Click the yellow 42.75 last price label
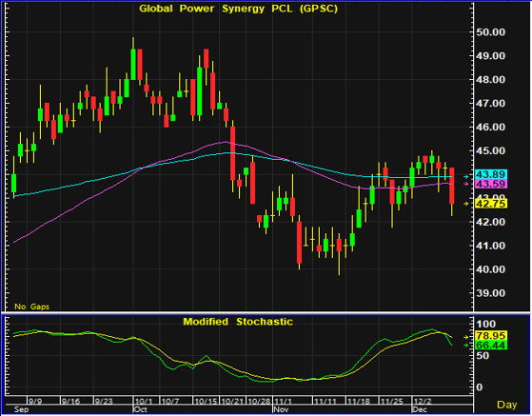Viewport: 532px width, 416px height. pyautogui.click(x=491, y=204)
